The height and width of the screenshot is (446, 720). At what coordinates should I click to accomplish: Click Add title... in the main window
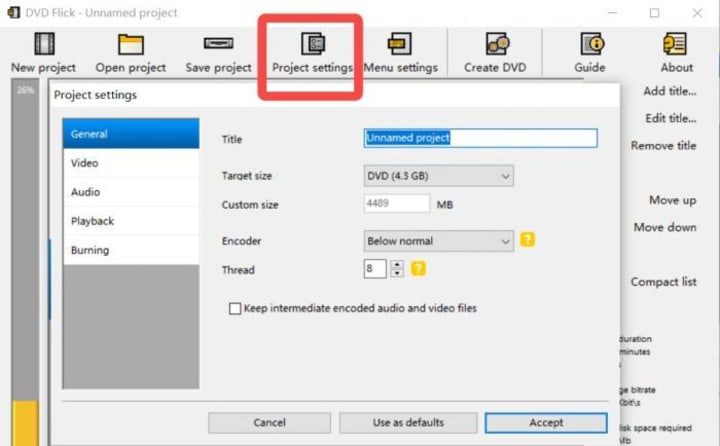coord(669,91)
